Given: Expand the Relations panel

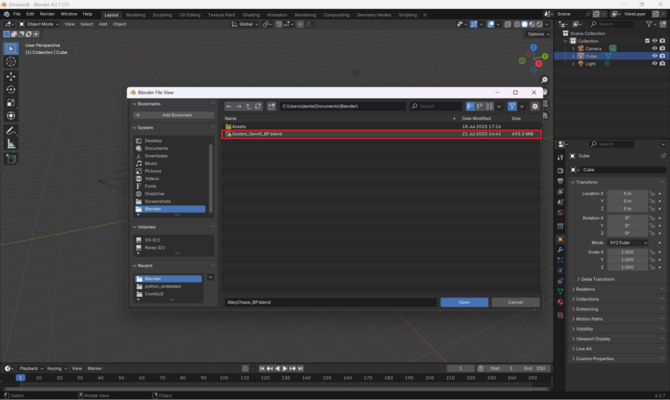Looking at the screenshot, I should click(x=585, y=289).
